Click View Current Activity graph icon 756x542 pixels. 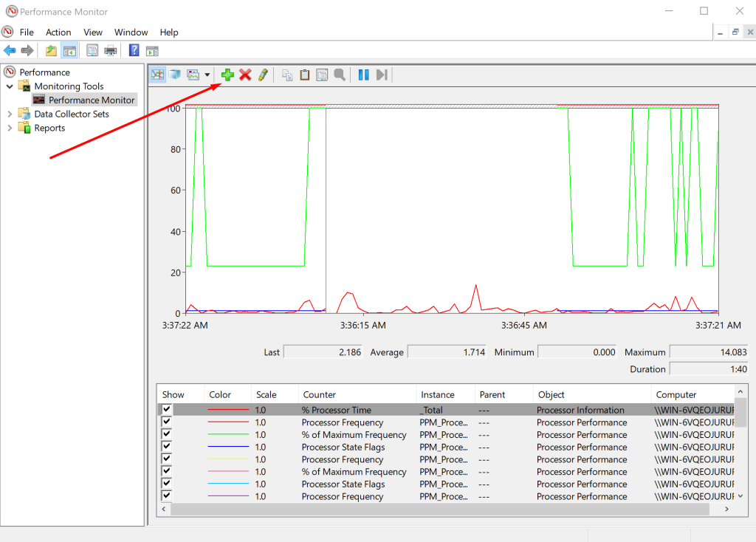pos(157,75)
